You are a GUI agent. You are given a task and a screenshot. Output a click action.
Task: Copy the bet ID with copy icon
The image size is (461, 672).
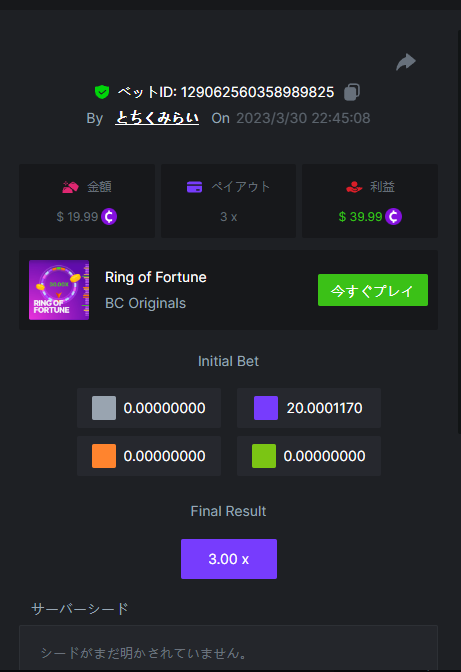click(x=352, y=92)
